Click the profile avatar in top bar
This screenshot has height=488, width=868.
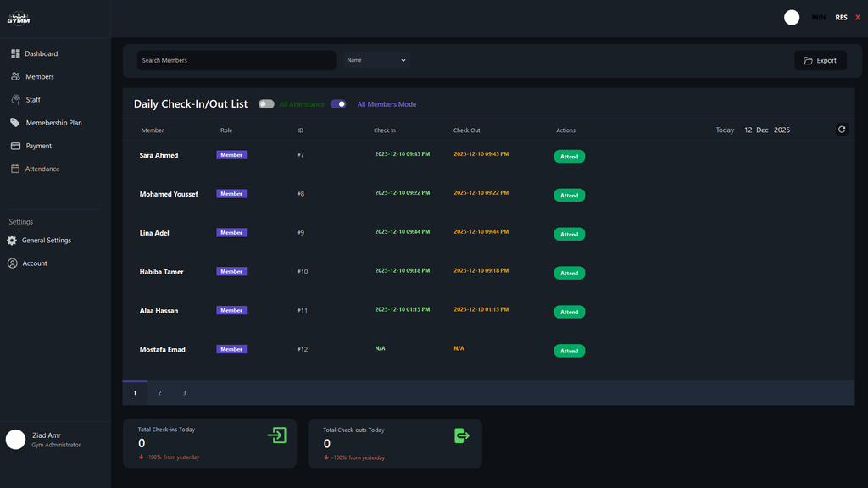[x=792, y=18]
